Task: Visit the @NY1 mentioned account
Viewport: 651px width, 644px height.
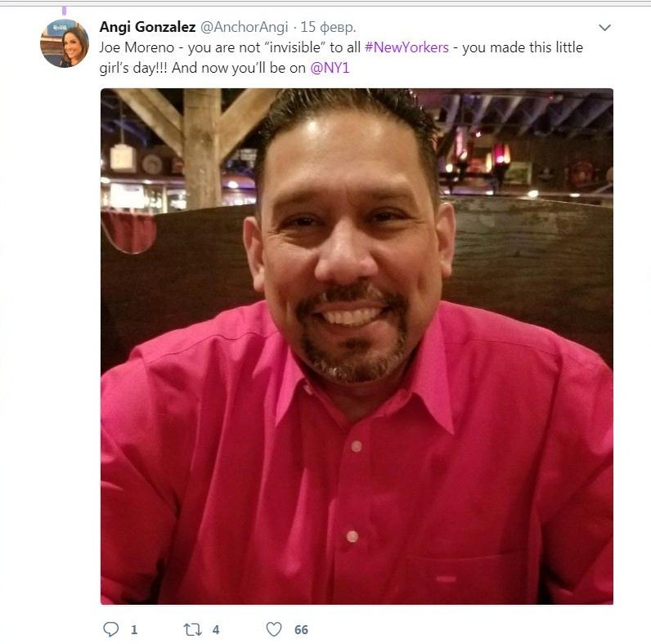Action: point(330,68)
